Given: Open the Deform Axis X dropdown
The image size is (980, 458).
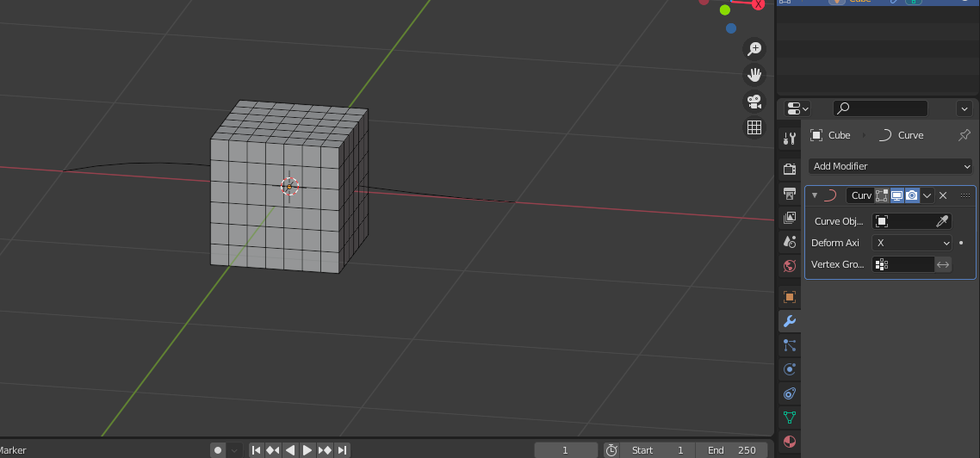Looking at the screenshot, I should (x=912, y=243).
